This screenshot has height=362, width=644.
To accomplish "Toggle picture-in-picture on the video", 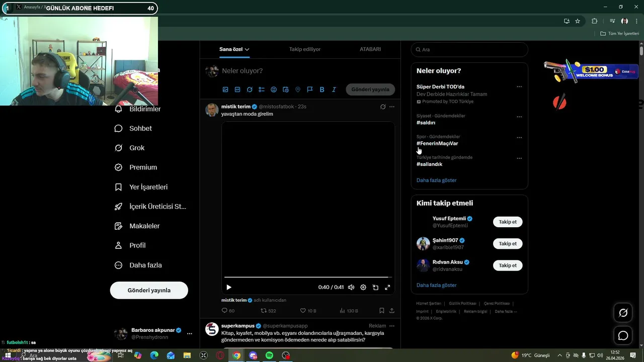I will [375, 287].
